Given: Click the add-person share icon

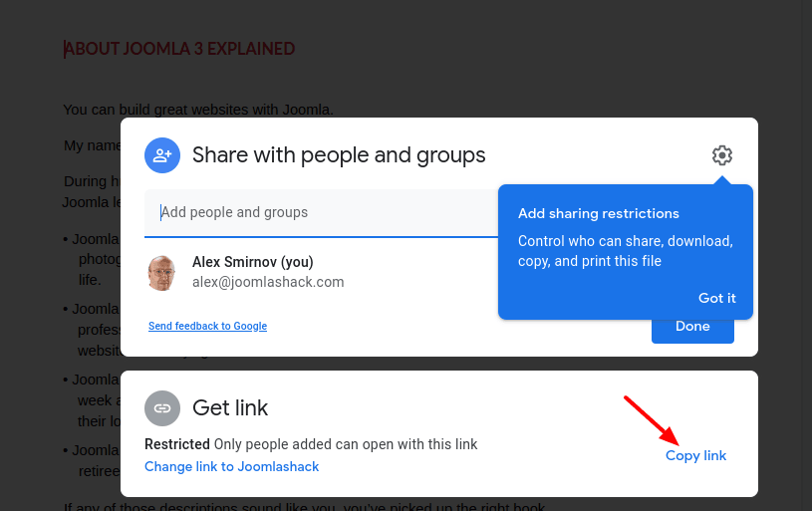Looking at the screenshot, I should pyautogui.click(x=162, y=155).
